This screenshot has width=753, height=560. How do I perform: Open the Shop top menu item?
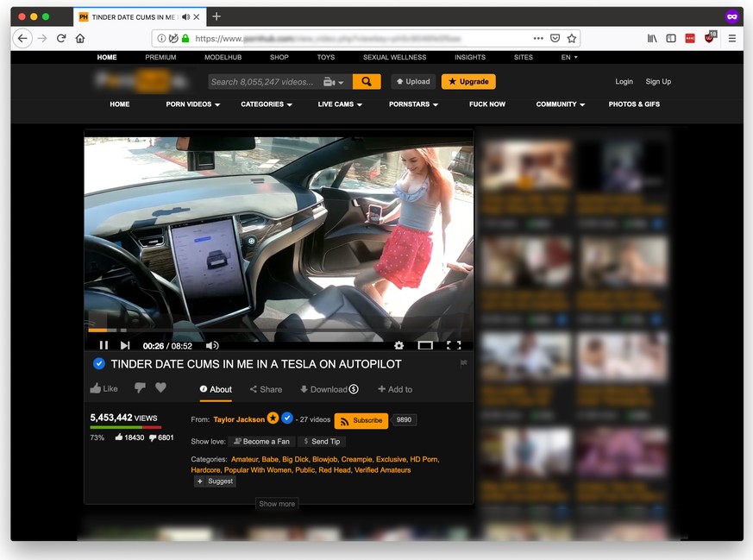[279, 57]
